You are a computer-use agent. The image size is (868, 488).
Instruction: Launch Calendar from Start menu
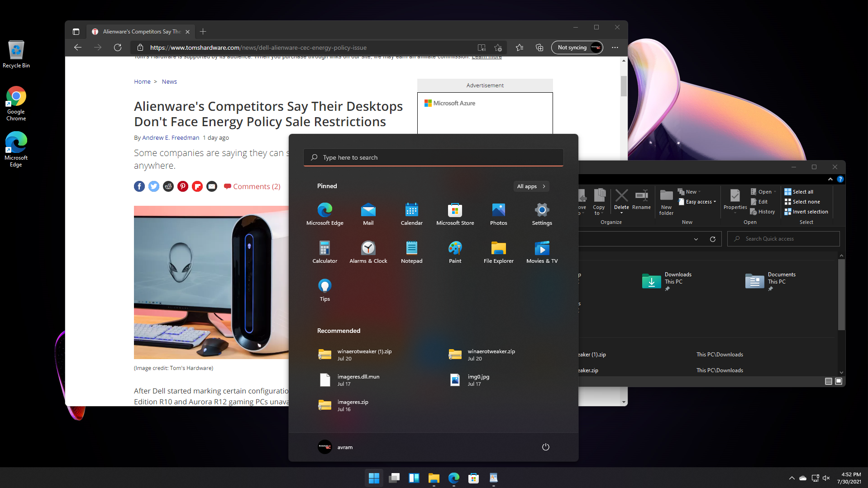pyautogui.click(x=412, y=214)
